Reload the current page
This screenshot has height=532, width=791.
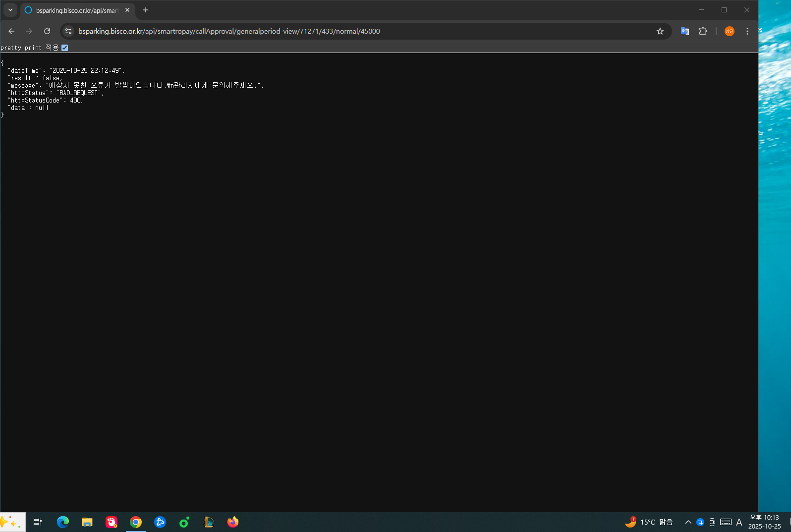coord(47,31)
